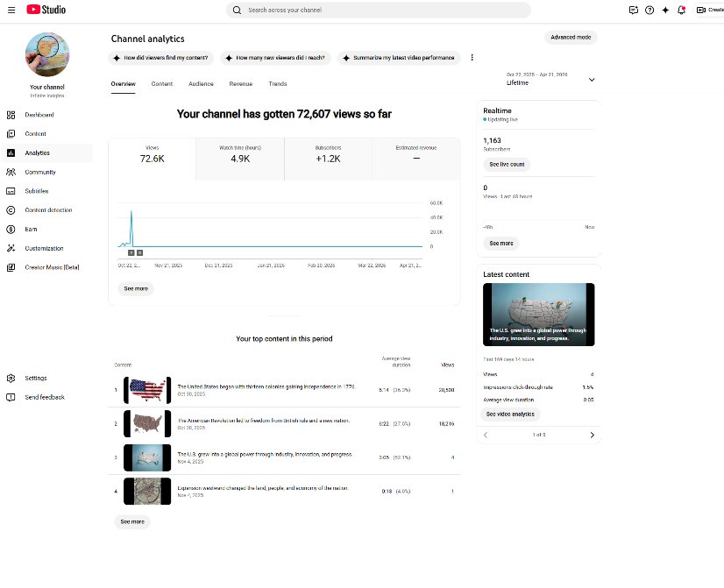Open the comments feedback icon in header

[x=634, y=10]
